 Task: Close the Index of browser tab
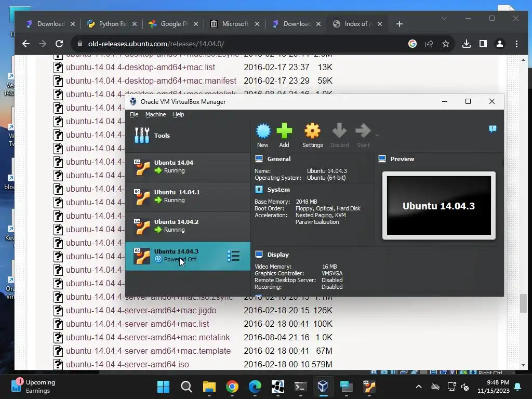tap(380, 24)
